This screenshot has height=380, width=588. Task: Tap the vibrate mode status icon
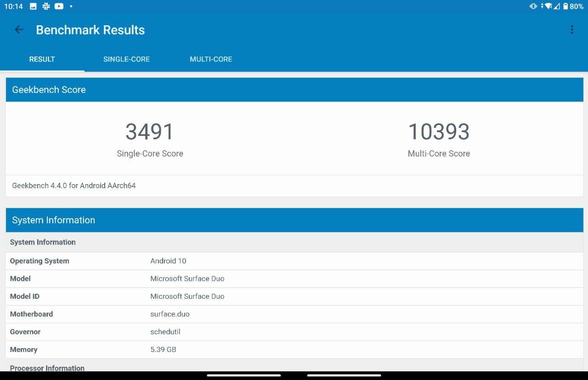[533, 6]
